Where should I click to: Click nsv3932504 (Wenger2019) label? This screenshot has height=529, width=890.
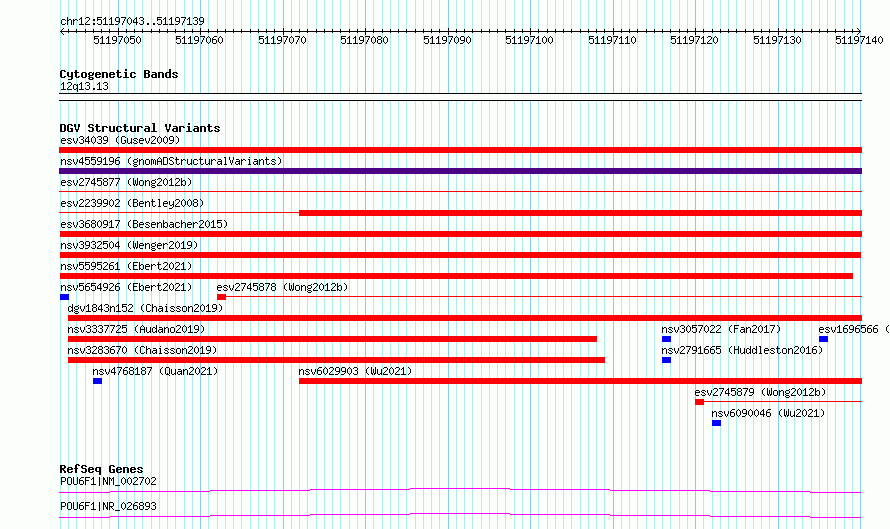[129, 245]
